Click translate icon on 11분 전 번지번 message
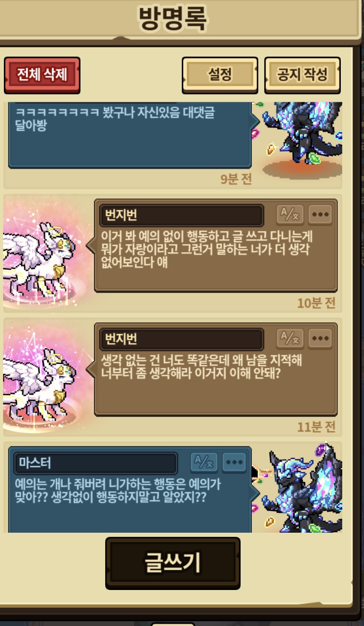Viewport: 364px width, 626px height. click(x=290, y=338)
